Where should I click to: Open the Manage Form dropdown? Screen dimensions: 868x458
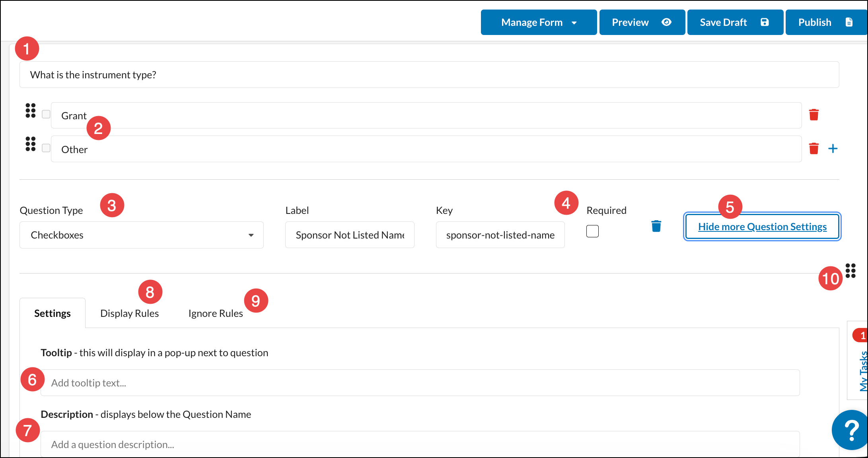[539, 22]
